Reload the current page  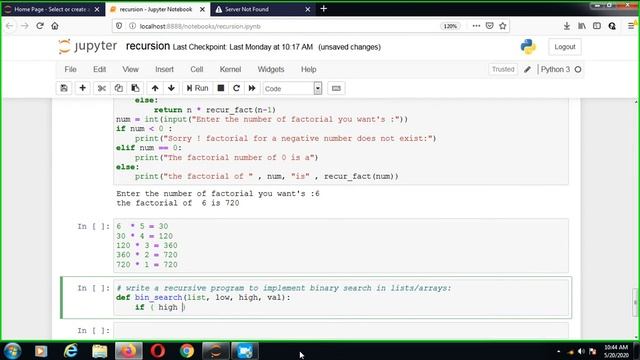[x=40, y=26]
